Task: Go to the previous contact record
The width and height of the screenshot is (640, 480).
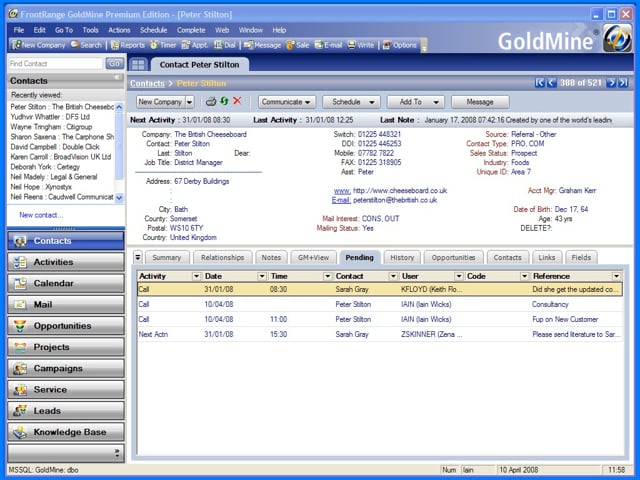Action: click(551, 83)
